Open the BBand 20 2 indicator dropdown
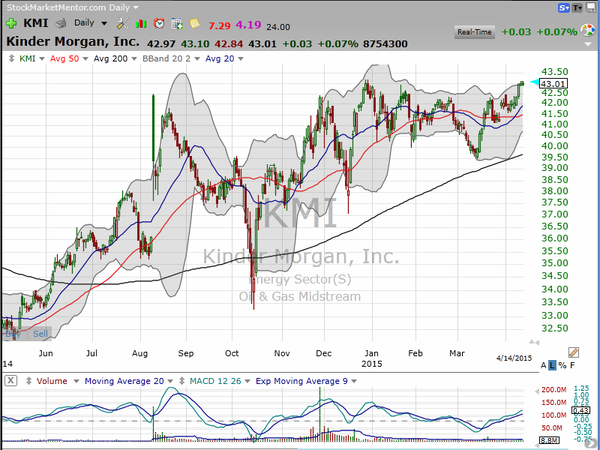600x450 pixels. pos(197,59)
